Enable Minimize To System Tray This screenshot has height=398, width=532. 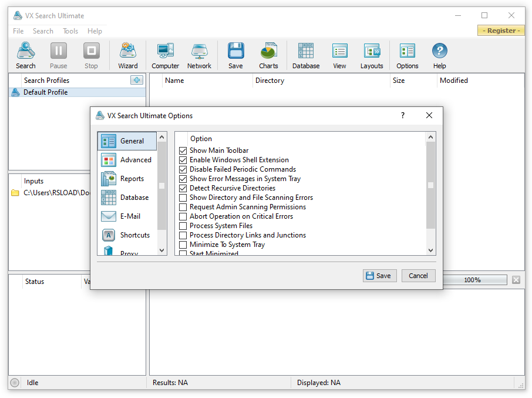183,245
